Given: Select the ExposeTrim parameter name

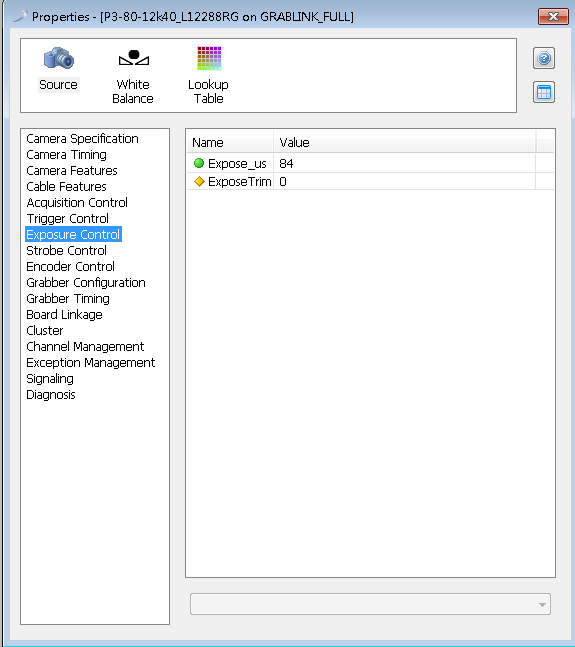Looking at the screenshot, I should 240,182.
